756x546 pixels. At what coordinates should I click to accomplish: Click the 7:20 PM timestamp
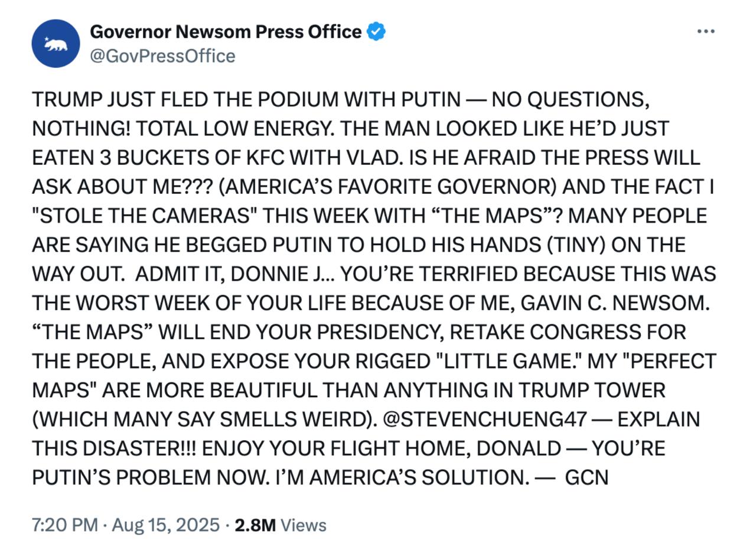point(64,525)
